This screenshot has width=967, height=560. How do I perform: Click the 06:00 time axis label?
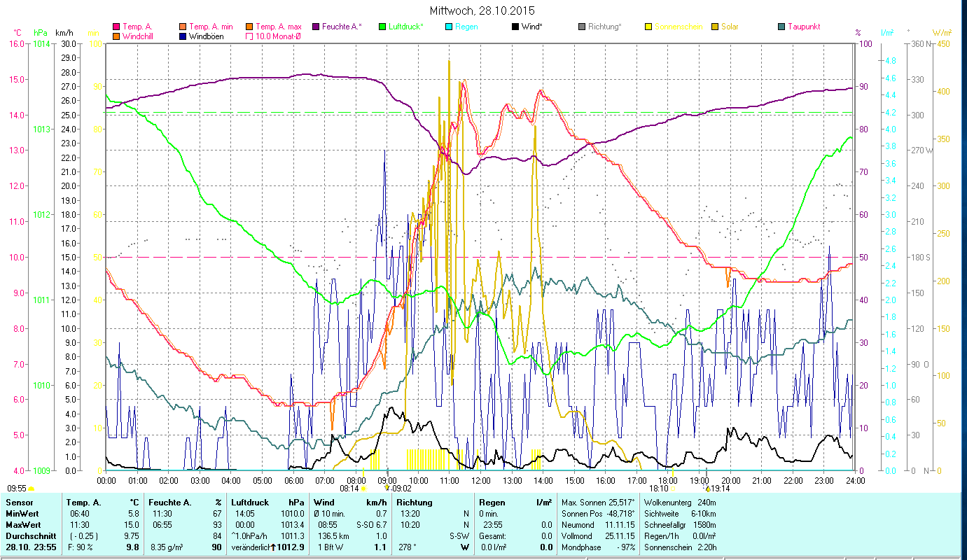click(293, 480)
